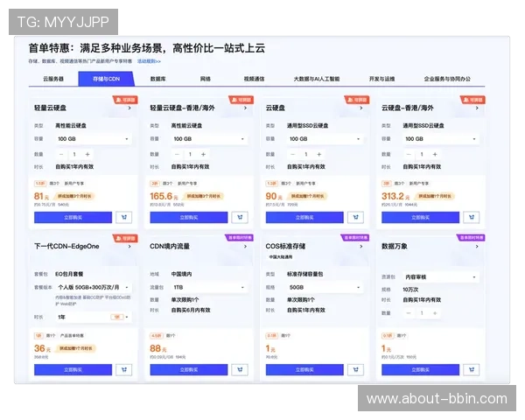Increase quantity for 云硬盘 card

[x=319, y=154]
